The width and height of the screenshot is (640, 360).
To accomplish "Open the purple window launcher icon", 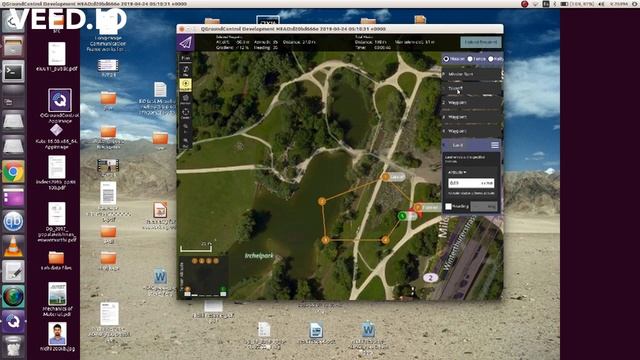I will (13, 197).
